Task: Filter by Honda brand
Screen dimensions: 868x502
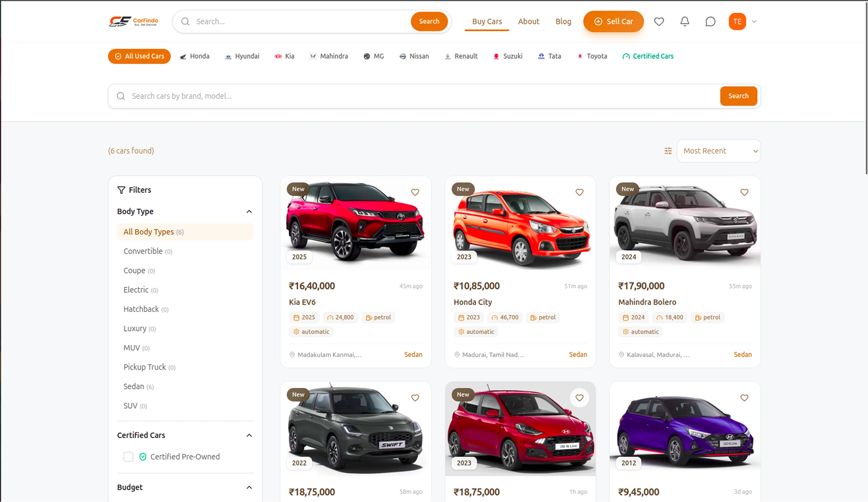Action: click(195, 56)
